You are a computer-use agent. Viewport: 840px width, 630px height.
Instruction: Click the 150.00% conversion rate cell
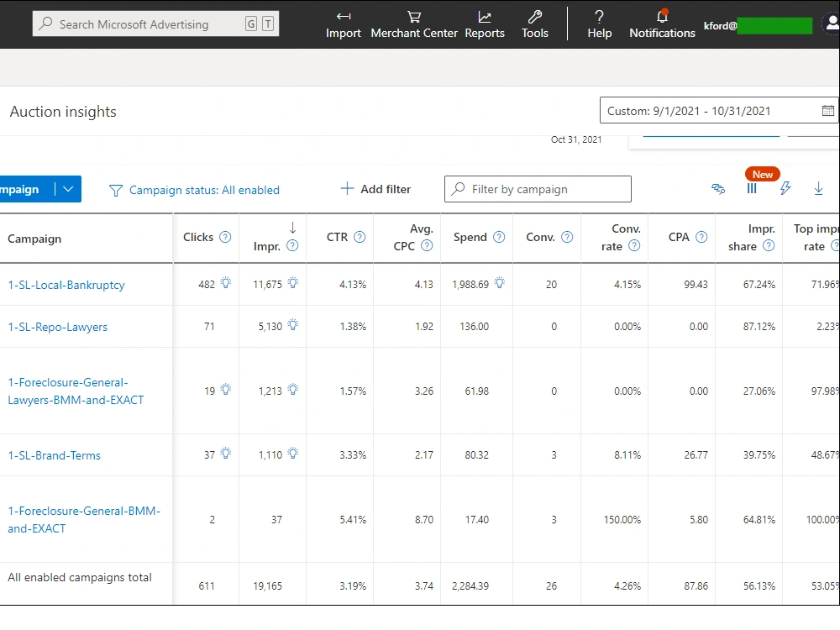pyautogui.click(x=622, y=520)
